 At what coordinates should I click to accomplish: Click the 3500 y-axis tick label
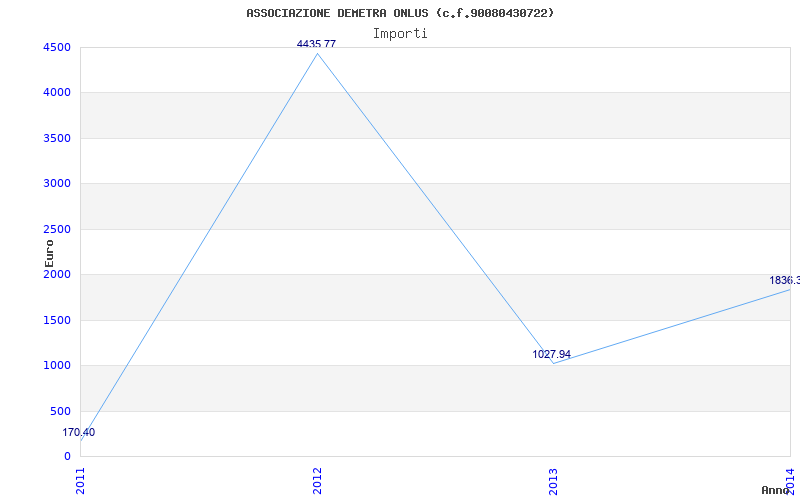click(x=57, y=138)
